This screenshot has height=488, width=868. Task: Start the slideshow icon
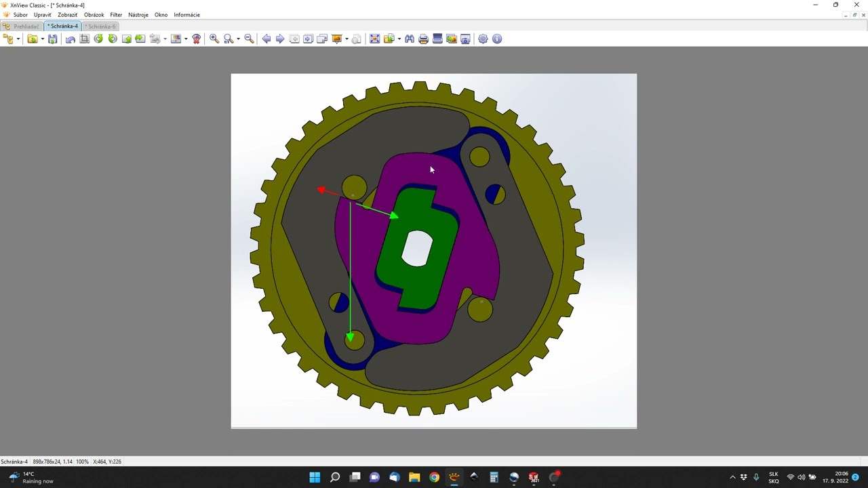(336, 39)
